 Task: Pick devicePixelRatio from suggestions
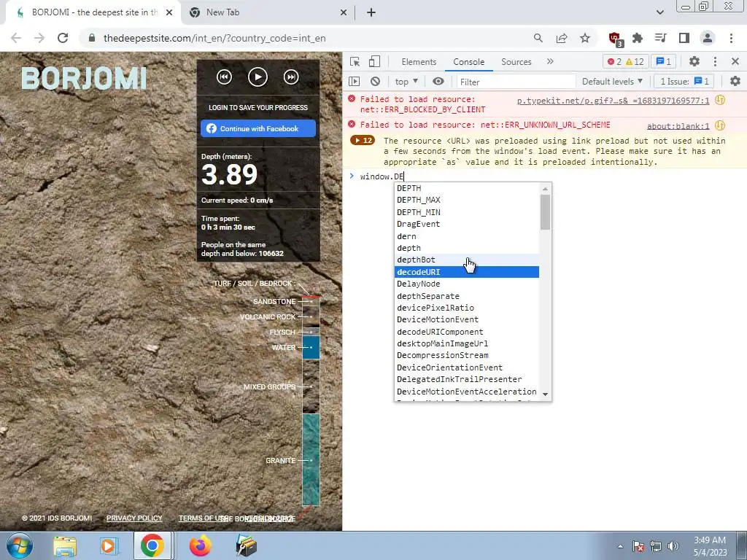click(467, 308)
